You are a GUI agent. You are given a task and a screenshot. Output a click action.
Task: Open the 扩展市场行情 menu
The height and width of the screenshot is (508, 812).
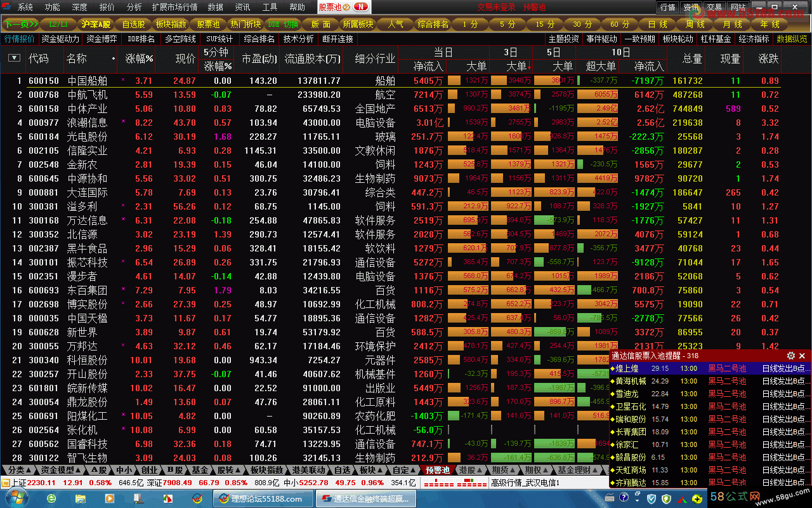click(x=175, y=7)
